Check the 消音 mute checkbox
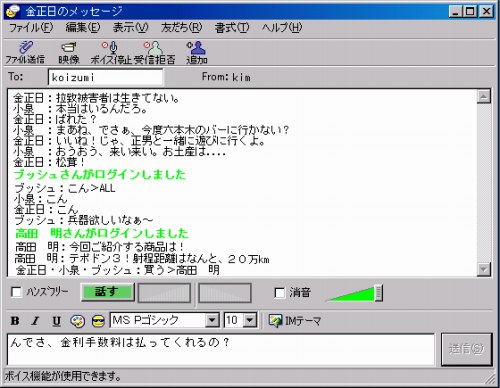Screen dimensions: 500x388 [x=279, y=293]
